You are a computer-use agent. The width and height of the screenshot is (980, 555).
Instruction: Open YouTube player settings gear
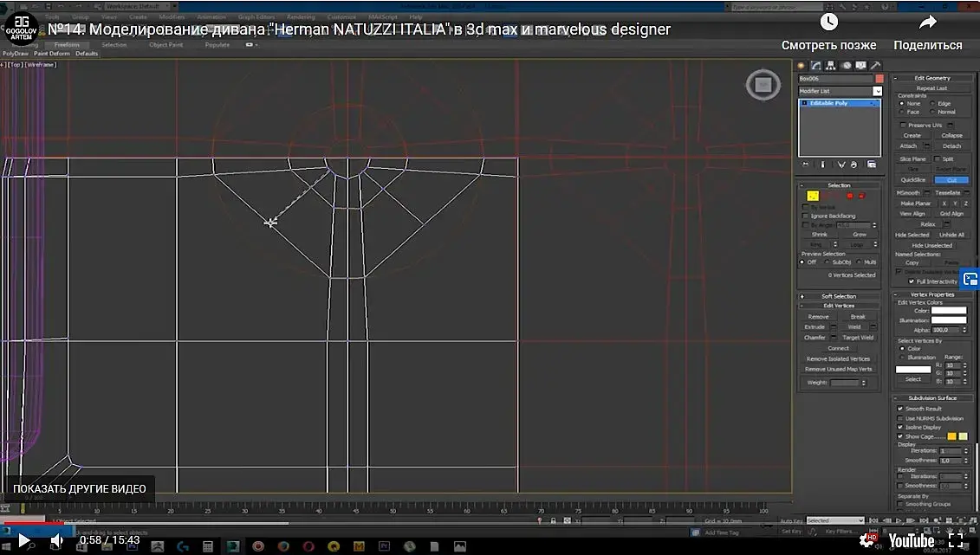866,540
